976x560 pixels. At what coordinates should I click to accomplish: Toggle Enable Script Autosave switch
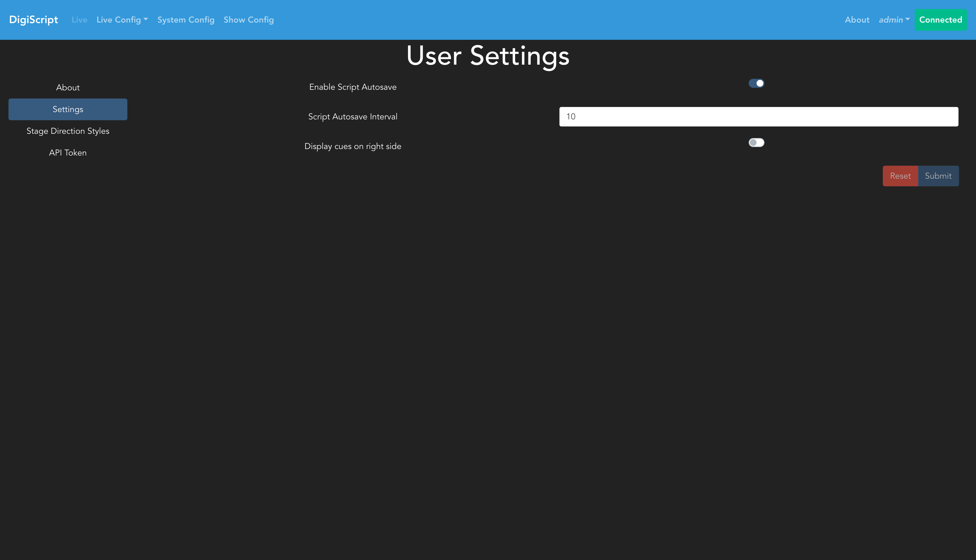coord(756,84)
